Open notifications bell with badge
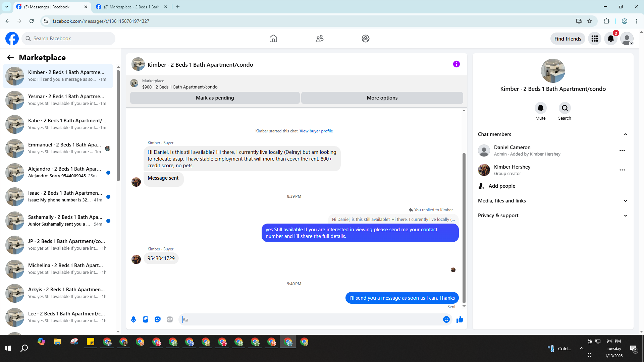This screenshot has width=644, height=362. click(x=610, y=39)
